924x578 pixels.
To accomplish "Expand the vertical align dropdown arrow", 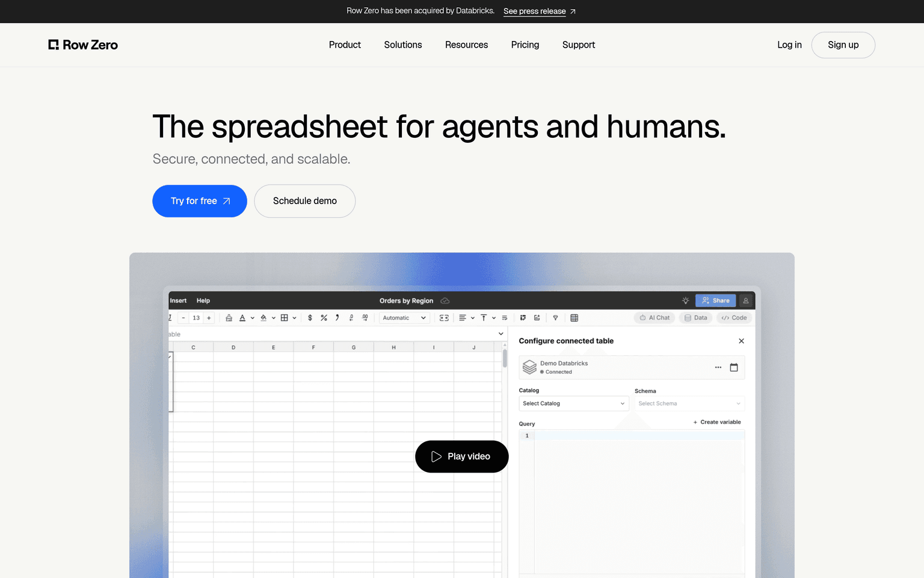I will 494,318.
